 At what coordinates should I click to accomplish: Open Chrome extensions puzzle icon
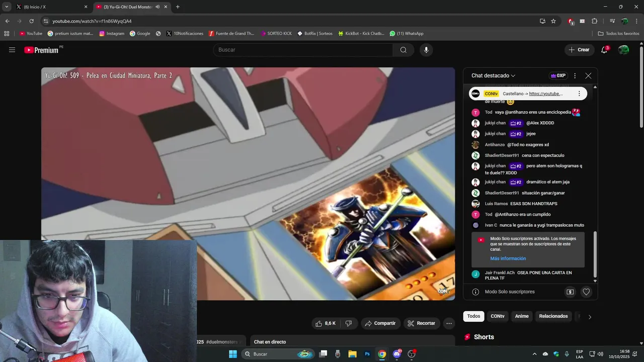click(x=594, y=21)
